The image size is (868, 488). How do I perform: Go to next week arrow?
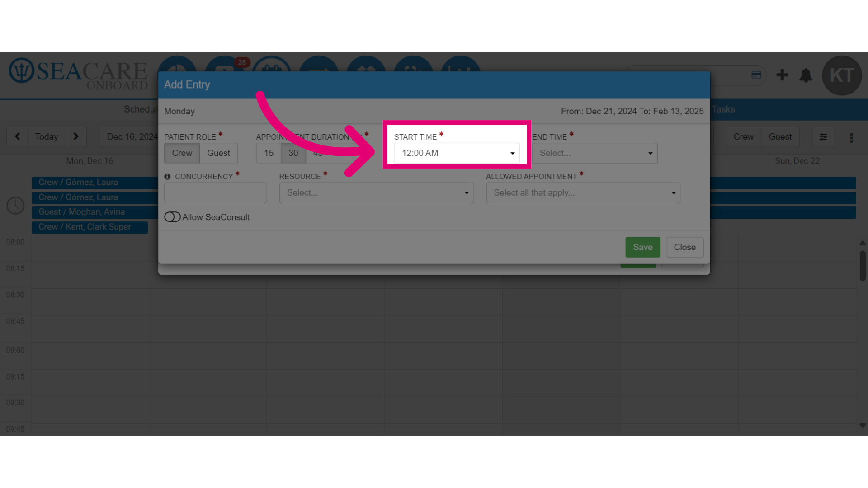76,136
